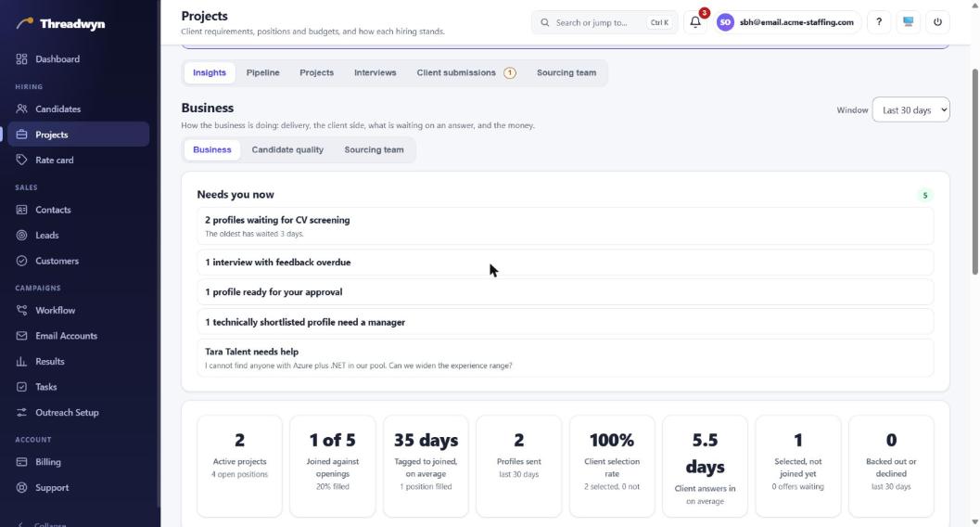The image size is (980, 527).
Task: Click the Client submissions count badge 1
Action: click(x=510, y=73)
